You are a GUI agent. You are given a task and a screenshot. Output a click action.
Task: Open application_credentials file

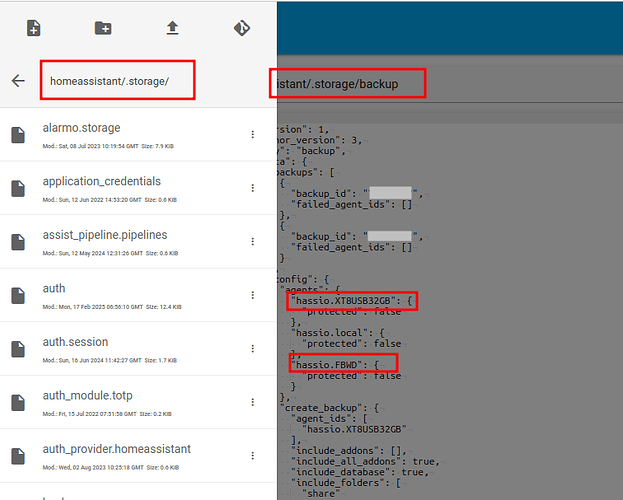click(138, 188)
